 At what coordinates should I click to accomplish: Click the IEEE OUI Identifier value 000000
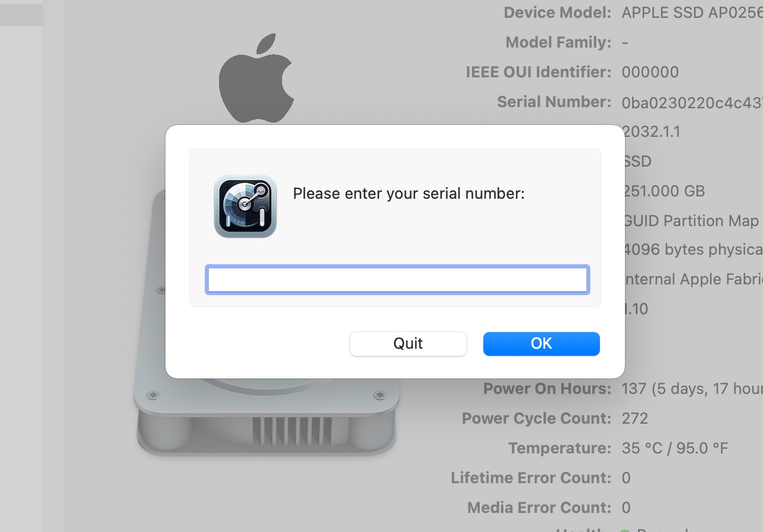pos(650,72)
